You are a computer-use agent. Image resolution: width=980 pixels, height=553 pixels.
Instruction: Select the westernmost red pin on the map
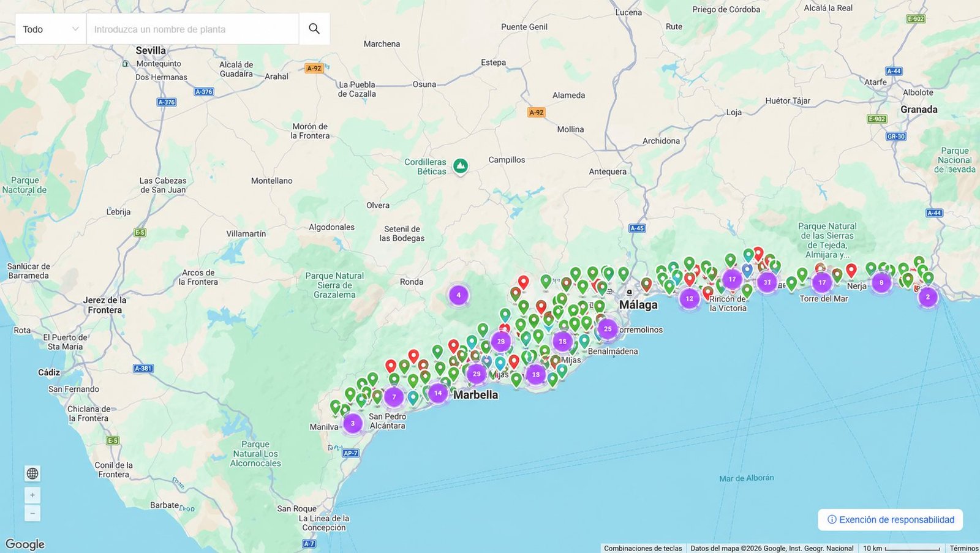tap(391, 366)
